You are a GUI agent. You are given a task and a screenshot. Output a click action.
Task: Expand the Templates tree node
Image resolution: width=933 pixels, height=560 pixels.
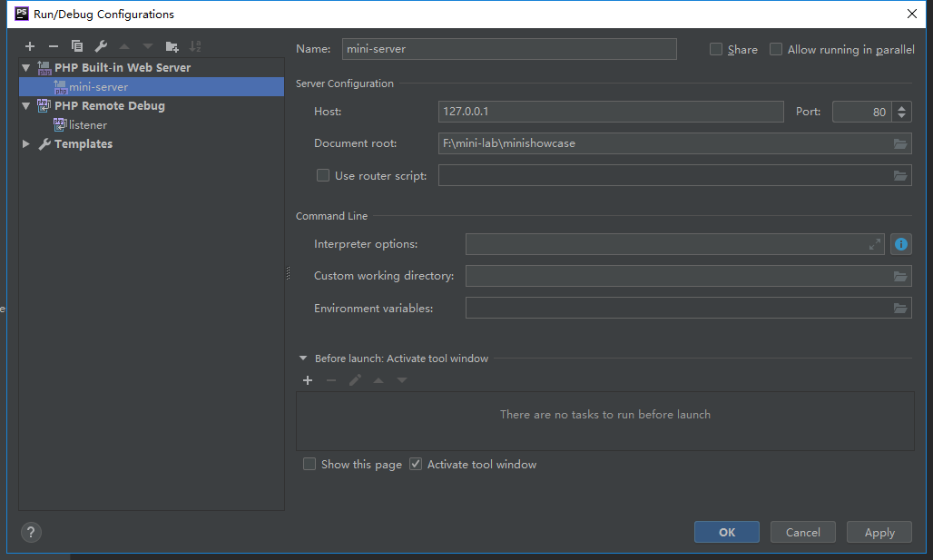(x=26, y=144)
